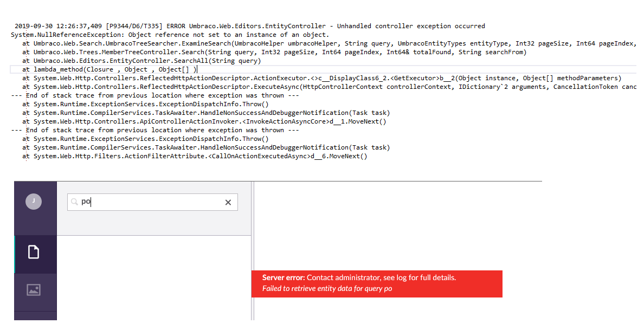The height and width of the screenshot is (330, 644).
Task: Click "Server error:" bold label
Action: pyautogui.click(x=284, y=278)
